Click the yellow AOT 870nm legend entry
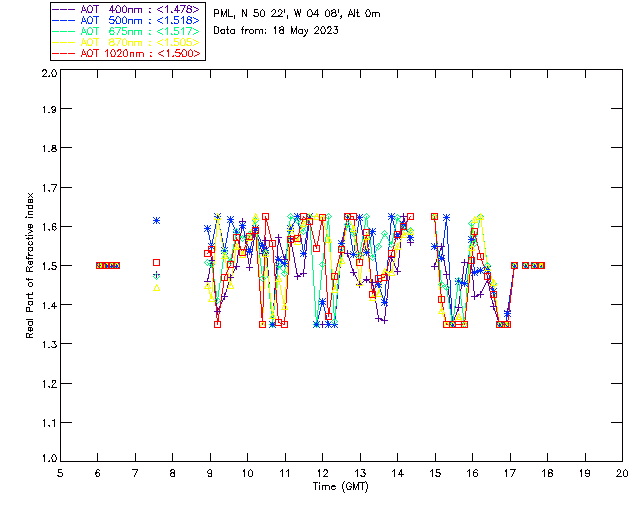640x512 pixels. [126, 42]
